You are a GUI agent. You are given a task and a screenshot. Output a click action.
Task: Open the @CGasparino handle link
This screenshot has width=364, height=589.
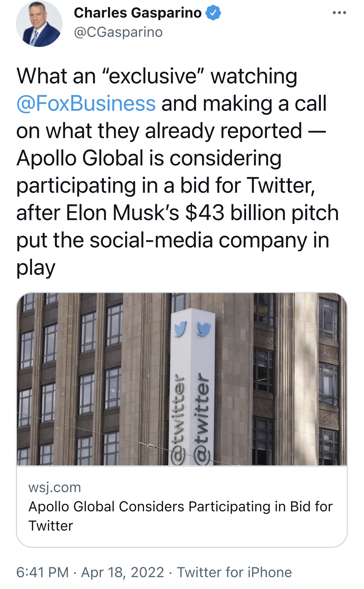tap(118, 32)
